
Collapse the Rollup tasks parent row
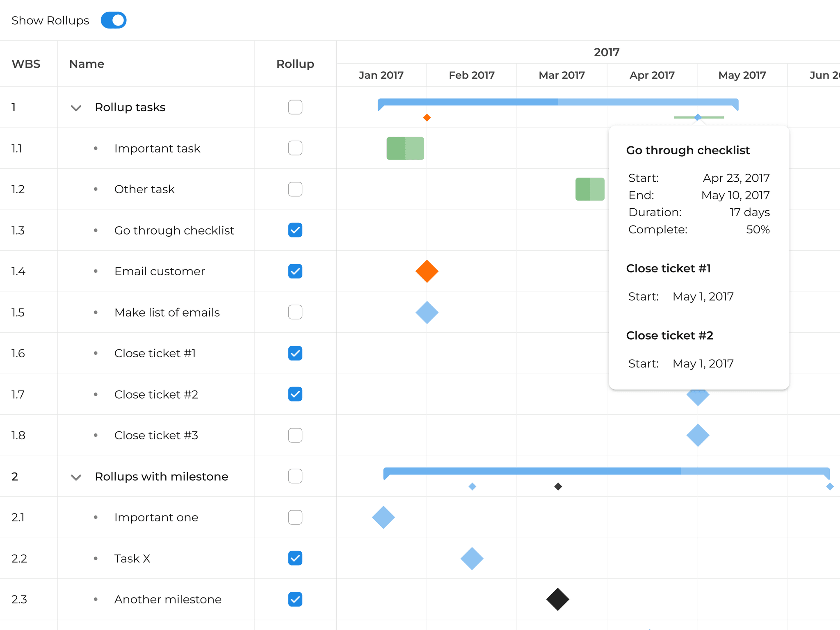click(76, 108)
